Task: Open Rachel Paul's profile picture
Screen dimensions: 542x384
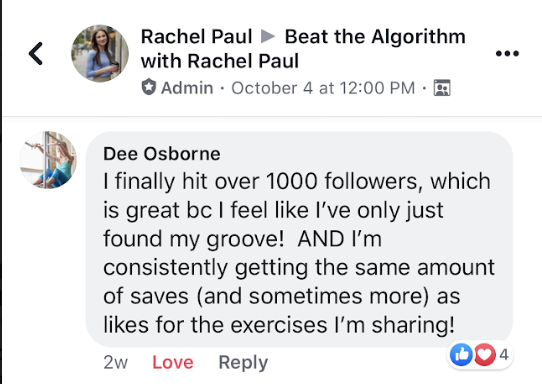Action: [100, 53]
